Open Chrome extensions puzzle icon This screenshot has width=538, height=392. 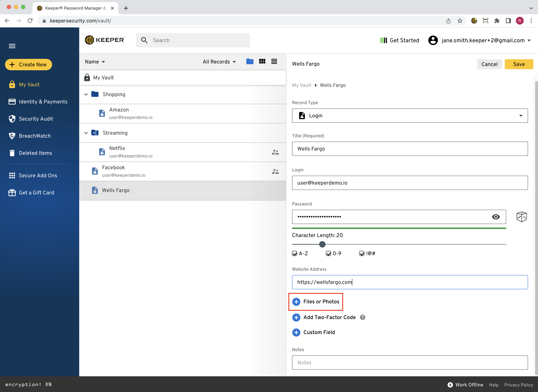497,21
